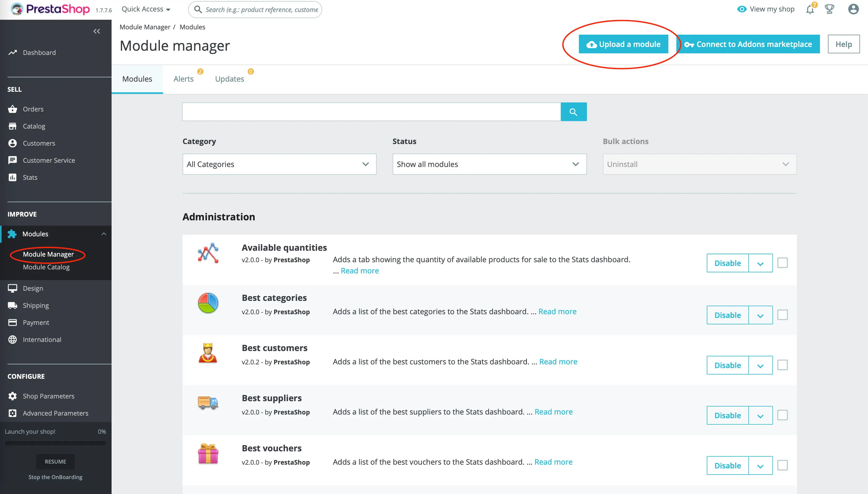Expand actions arrow for Best vouchers
Image resolution: width=868 pixels, height=494 pixels.
(760, 466)
